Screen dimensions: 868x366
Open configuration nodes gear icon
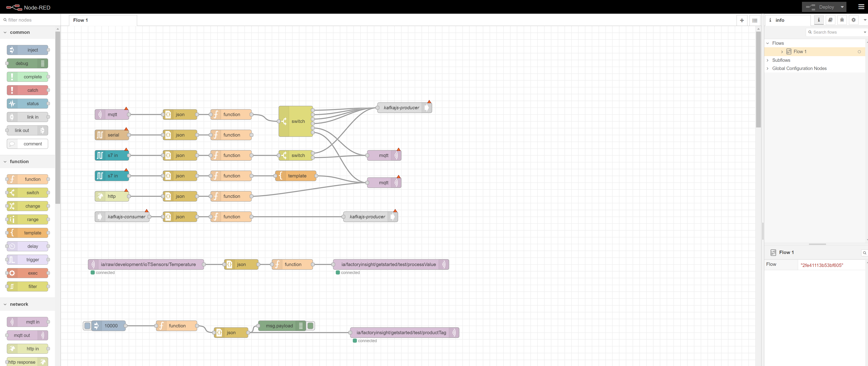(853, 20)
